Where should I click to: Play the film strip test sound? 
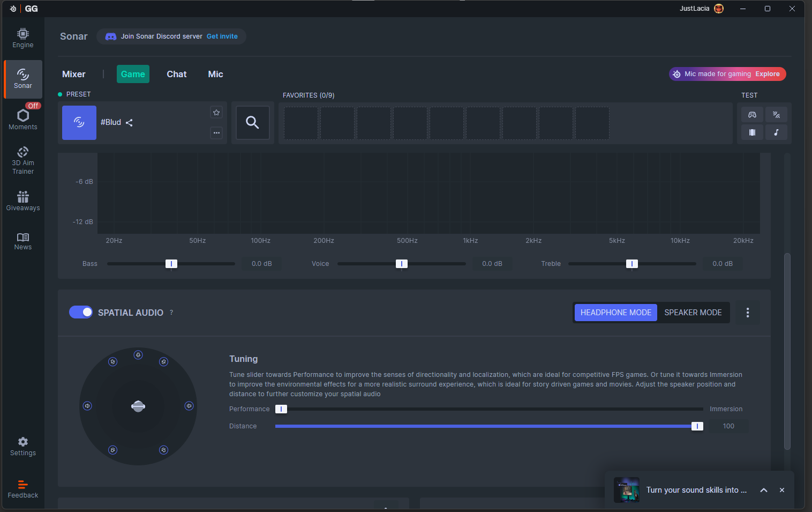752,132
